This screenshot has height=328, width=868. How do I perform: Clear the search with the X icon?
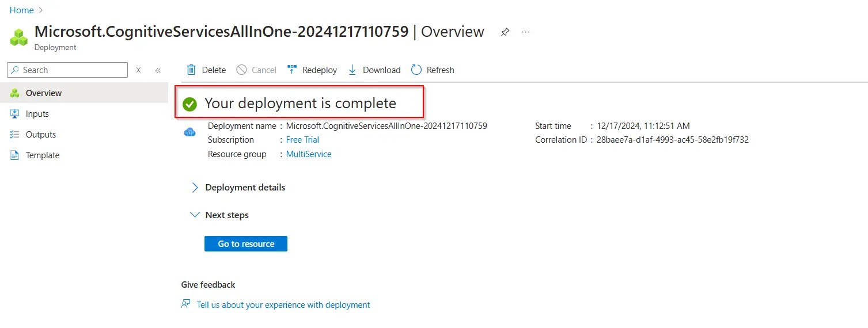point(138,70)
